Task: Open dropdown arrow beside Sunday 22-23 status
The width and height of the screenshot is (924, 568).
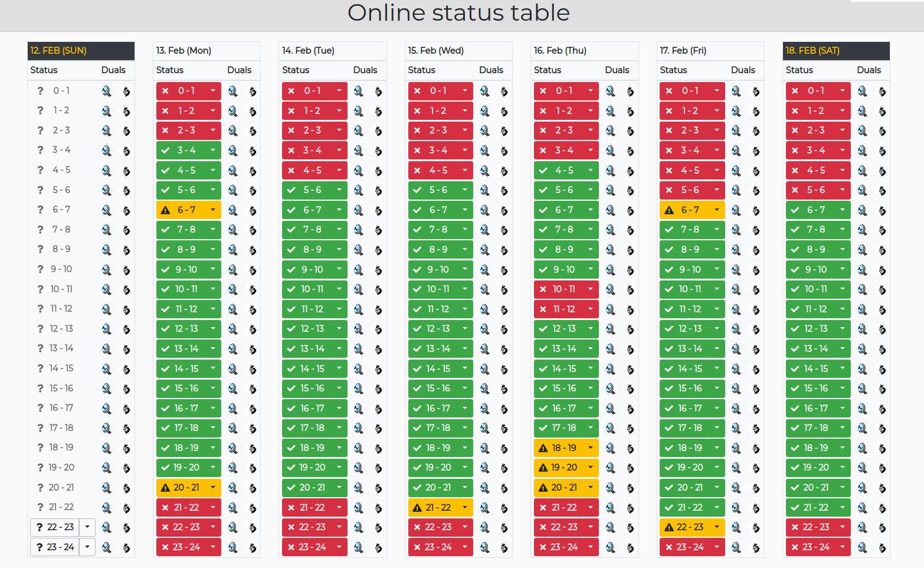Action: (x=87, y=527)
